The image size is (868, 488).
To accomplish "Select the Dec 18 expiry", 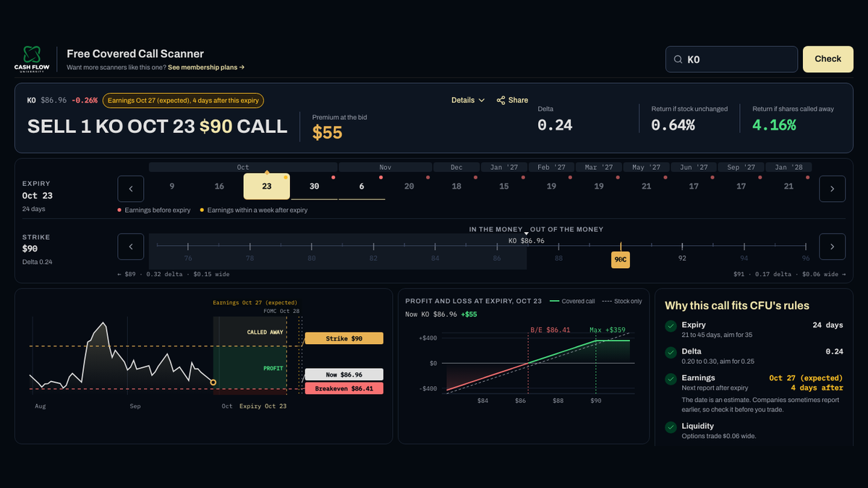I will coord(456,187).
